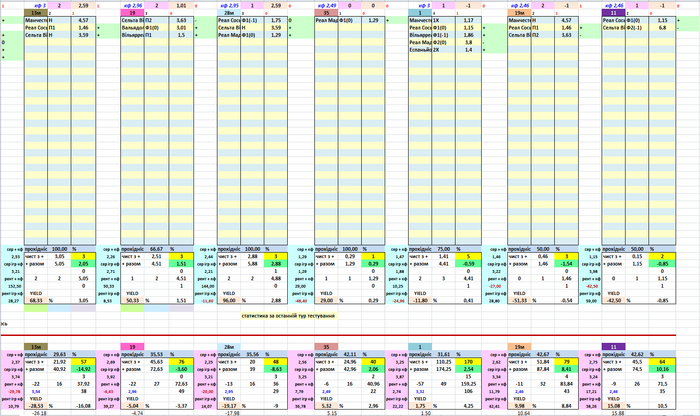Select the odds value 1,4
This screenshot has width=700, height=416.
point(468,50)
